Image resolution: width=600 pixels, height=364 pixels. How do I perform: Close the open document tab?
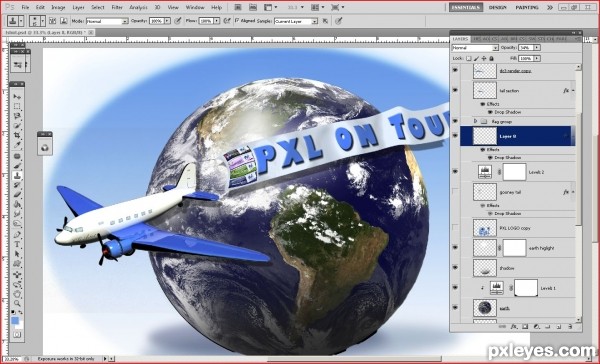(x=91, y=33)
